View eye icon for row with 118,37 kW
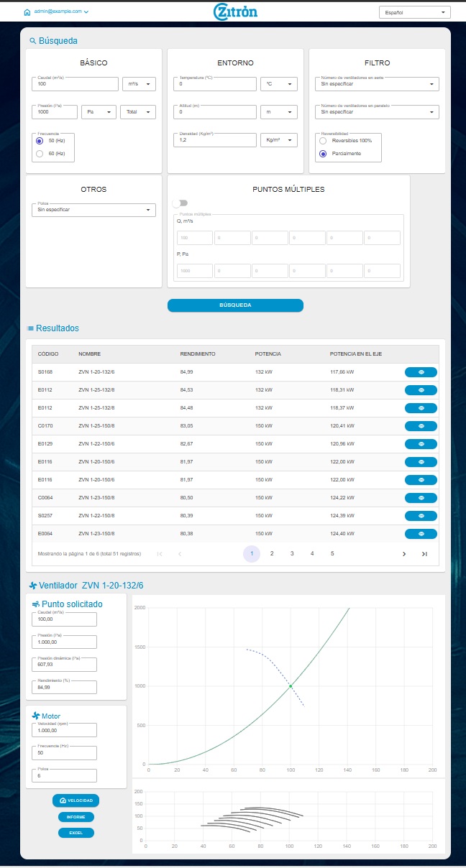Image resolution: width=466 pixels, height=868 pixels. pyautogui.click(x=421, y=408)
